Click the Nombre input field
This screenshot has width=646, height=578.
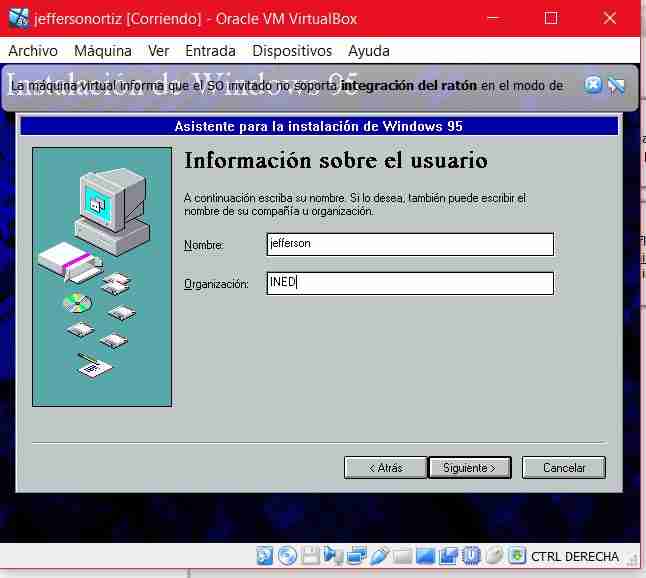pos(410,244)
